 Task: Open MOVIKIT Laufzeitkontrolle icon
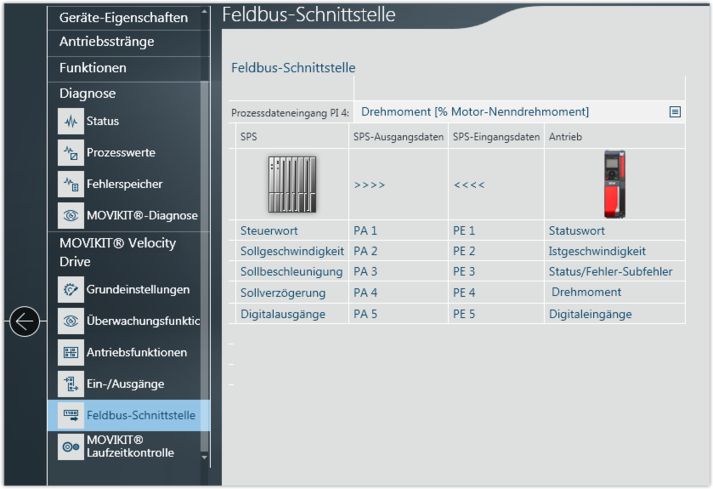point(70,447)
